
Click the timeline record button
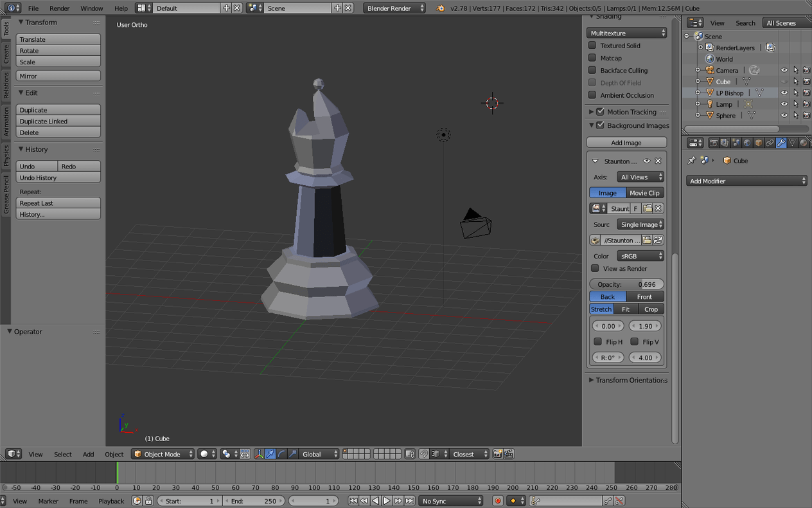coord(497,501)
